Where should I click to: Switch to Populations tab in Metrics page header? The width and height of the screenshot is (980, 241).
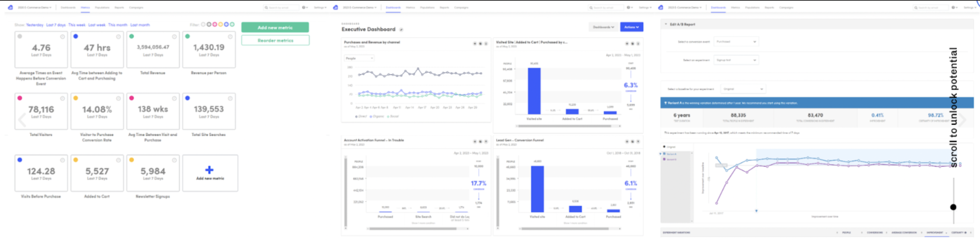102,7
